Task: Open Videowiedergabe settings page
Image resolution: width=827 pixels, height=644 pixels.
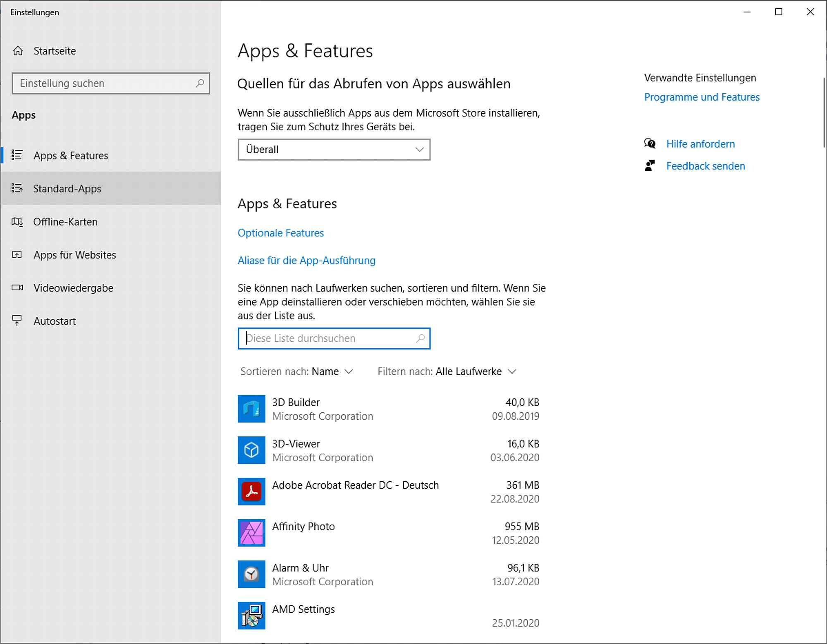Action: (x=111, y=287)
